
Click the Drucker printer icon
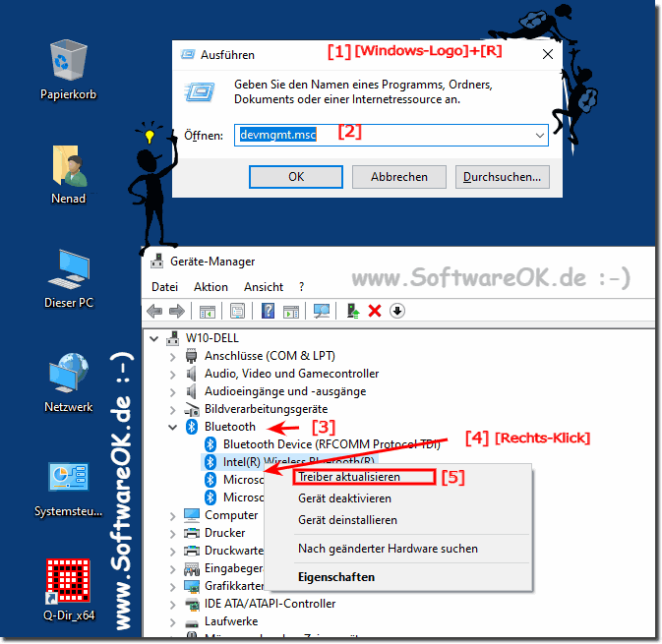coord(192,533)
